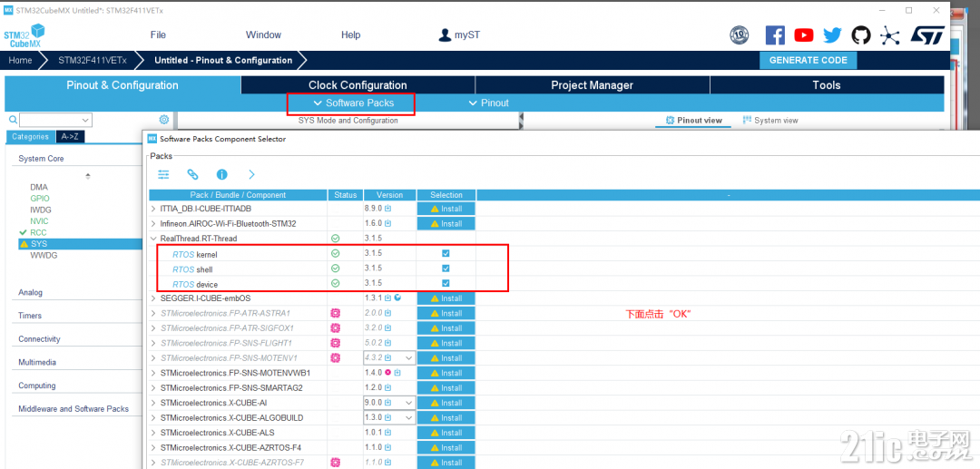Uncheck the RTOS shell checkbox

446,269
